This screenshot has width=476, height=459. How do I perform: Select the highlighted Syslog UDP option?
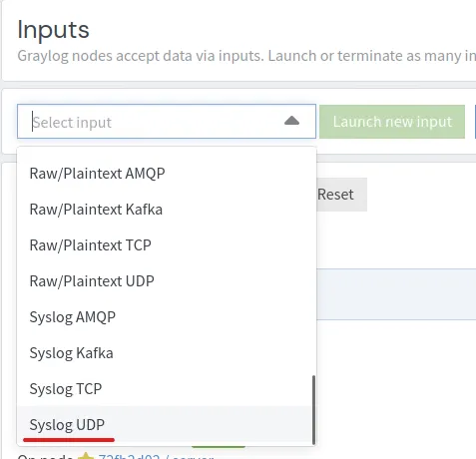[x=166, y=425]
